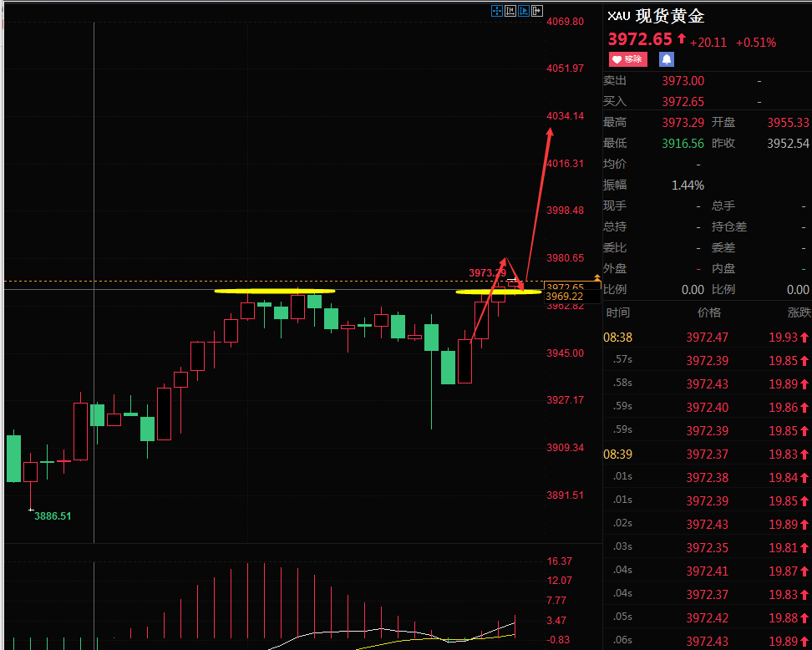Click the 4069.80 price axis label

[565, 22]
